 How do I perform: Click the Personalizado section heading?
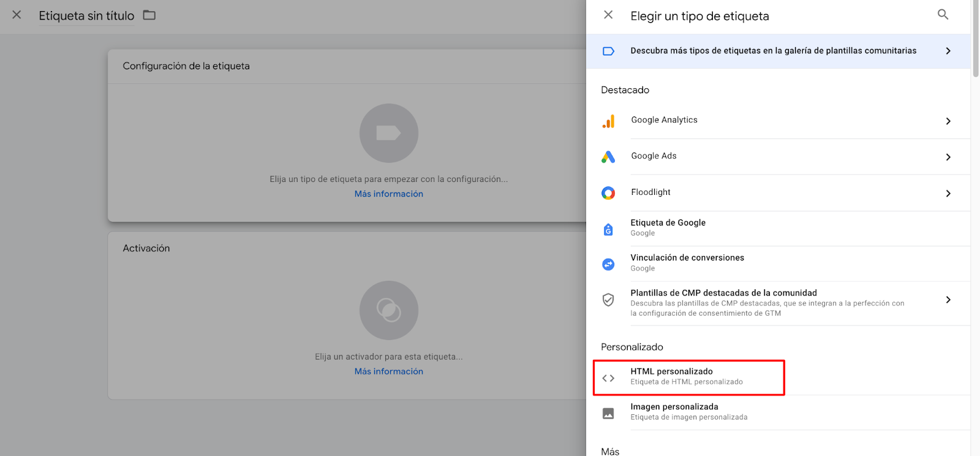pos(632,347)
